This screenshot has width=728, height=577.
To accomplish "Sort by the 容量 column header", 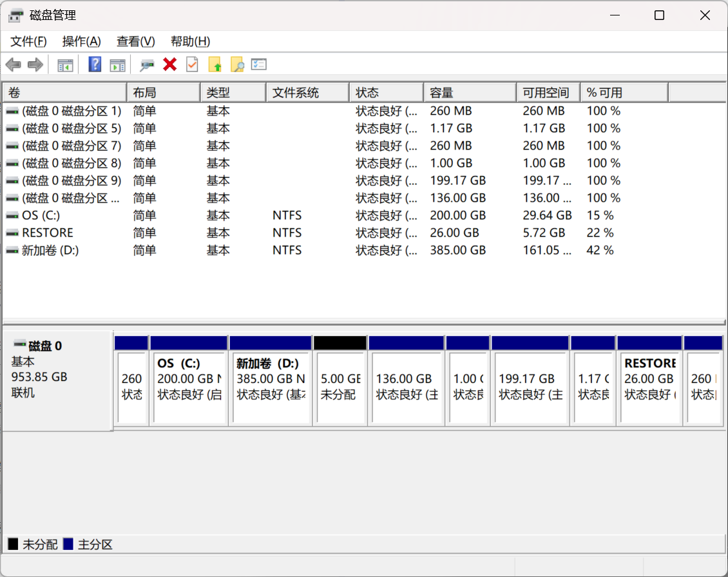I will point(470,92).
